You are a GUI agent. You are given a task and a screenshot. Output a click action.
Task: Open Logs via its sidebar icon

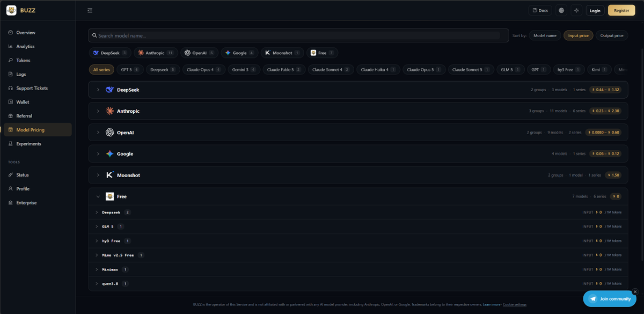point(11,75)
